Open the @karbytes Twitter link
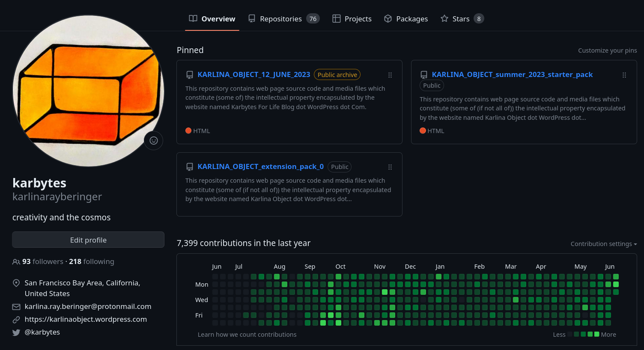This screenshot has width=644, height=350. (x=42, y=332)
